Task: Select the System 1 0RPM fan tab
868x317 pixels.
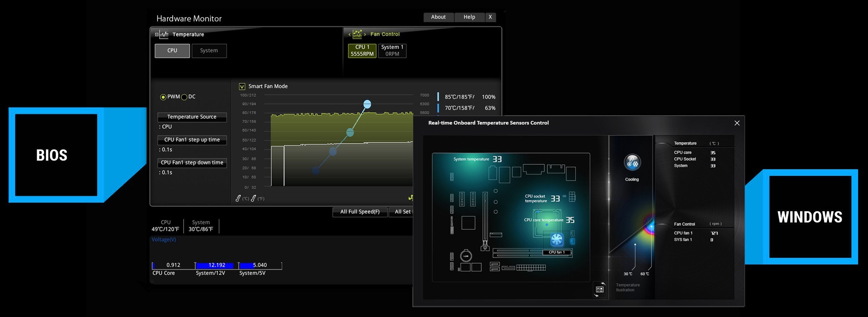Action: [392, 51]
